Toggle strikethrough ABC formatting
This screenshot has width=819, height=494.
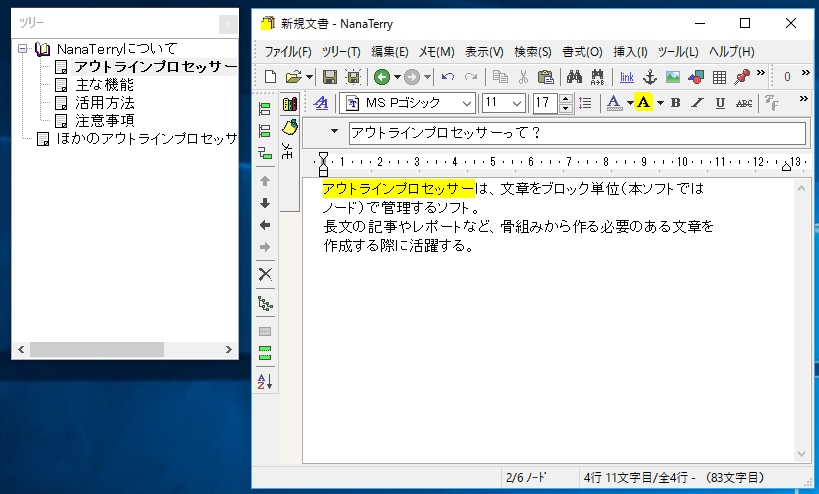(744, 103)
